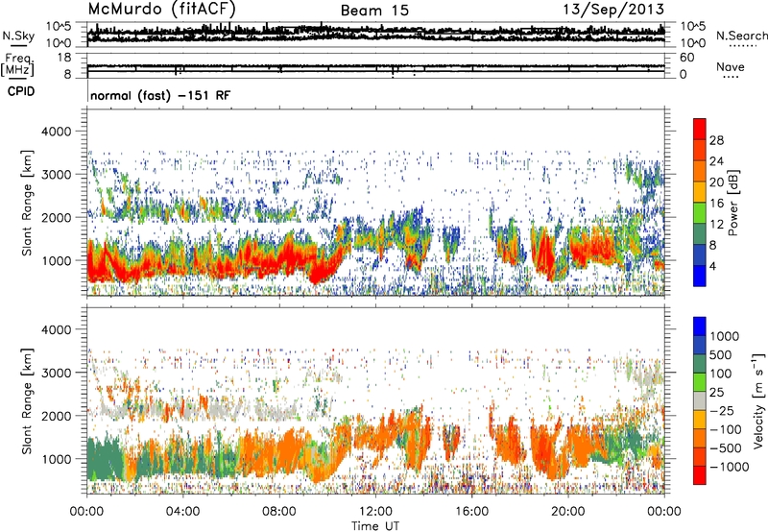Click the '3000' tick of velocity panel
The image size is (768, 532).
pos(56,373)
